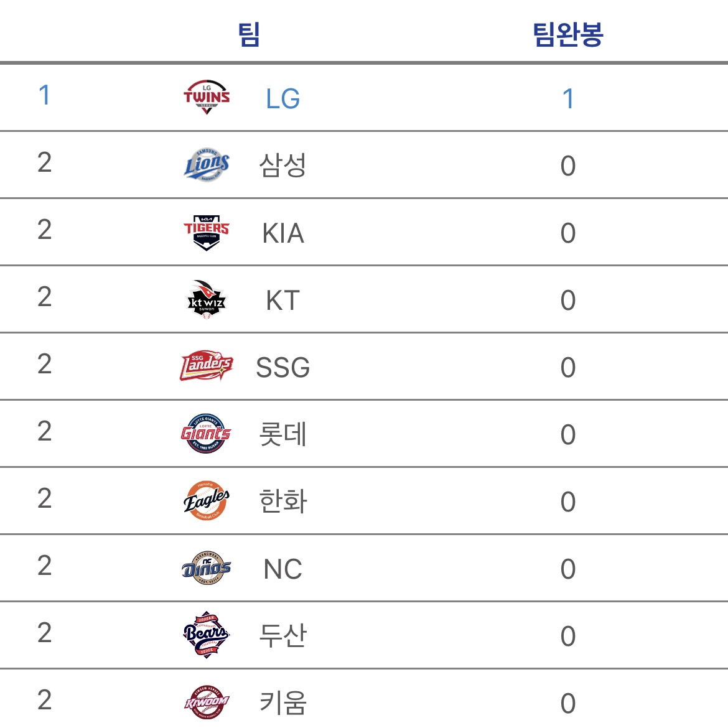The image size is (728, 728).
Task: Click LG's shutout count value
Action: click(567, 99)
